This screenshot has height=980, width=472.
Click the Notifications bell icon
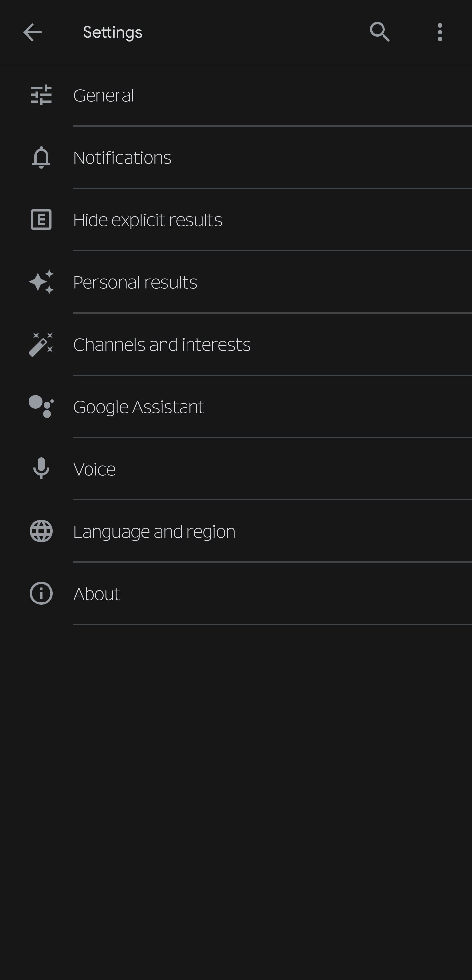click(x=41, y=157)
